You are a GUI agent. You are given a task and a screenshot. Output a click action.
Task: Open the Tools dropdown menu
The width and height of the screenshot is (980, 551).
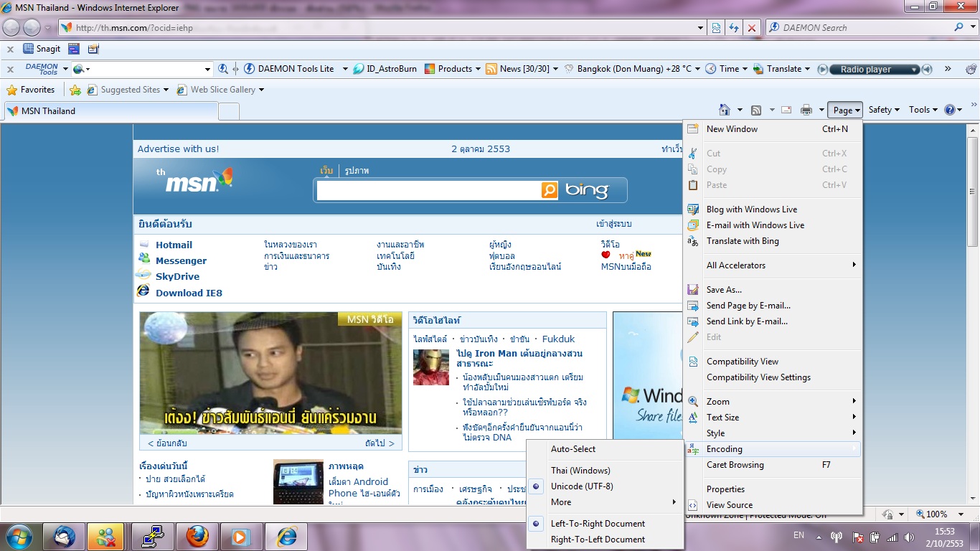click(923, 110)
